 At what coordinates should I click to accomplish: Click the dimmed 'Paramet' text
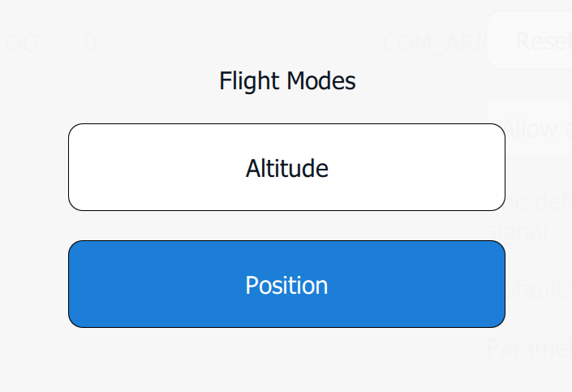click(529, 349)
